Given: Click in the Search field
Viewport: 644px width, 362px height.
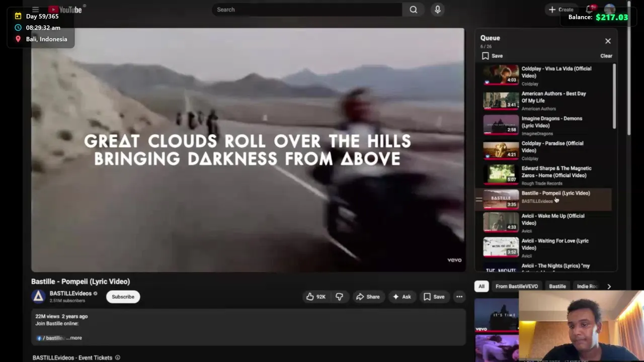Looking at the screenshot, I should (307, 10).
